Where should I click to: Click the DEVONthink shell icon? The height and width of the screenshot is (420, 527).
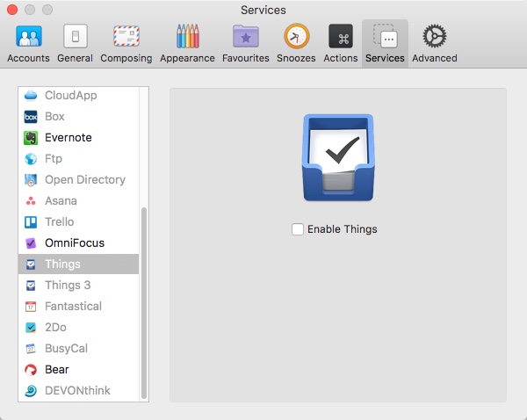pyautogui.click(x=31, y=391)
